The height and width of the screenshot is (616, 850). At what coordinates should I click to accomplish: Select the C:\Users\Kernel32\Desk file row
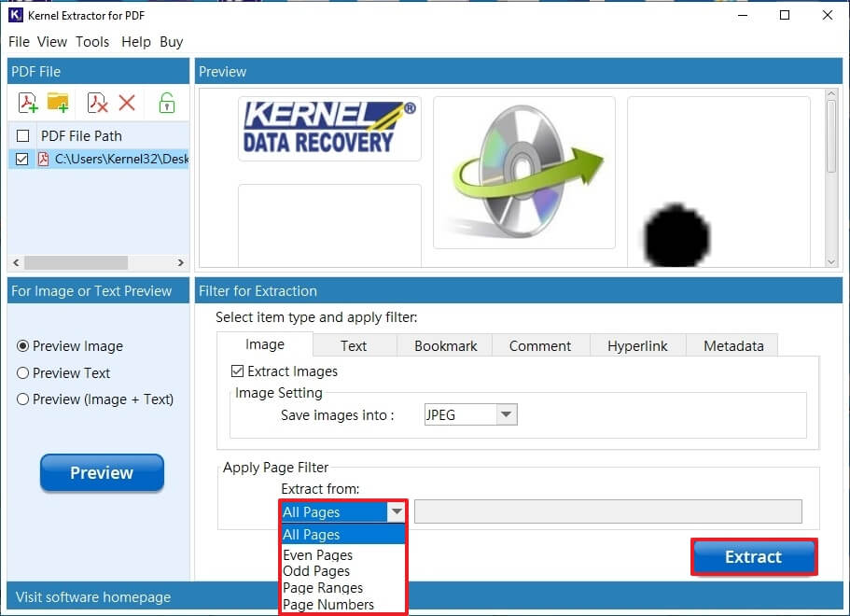point(99,159)
